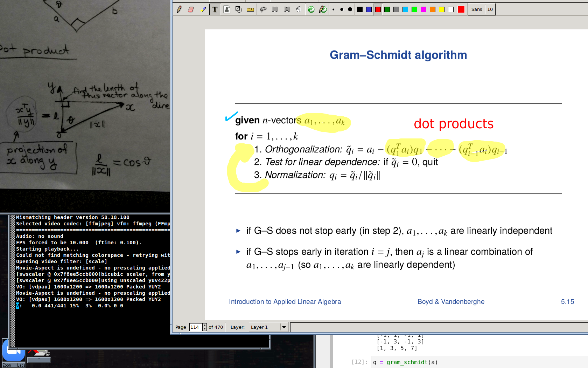The image size is (588, 368).
Task: Switch to the Hand tool
Action: point(299,9)
